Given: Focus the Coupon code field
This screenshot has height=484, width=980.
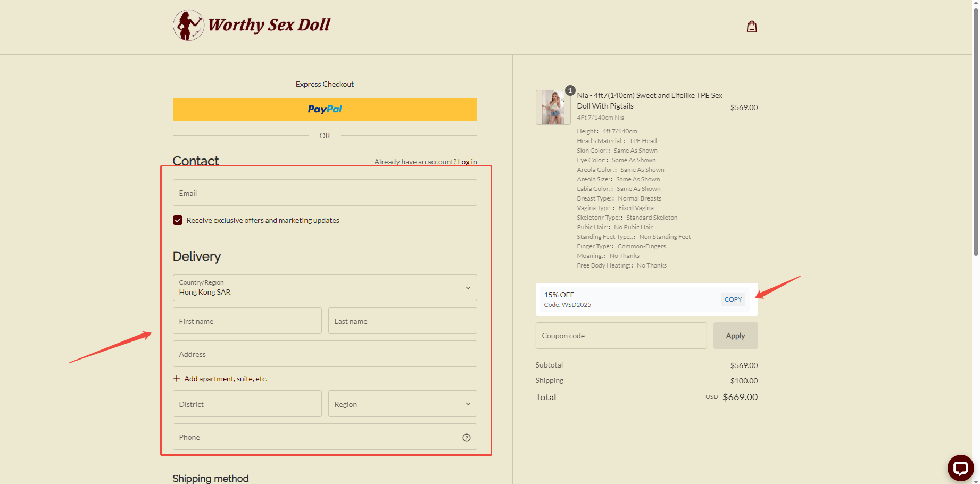Looking at the screenshot, I should coord(620,336).
